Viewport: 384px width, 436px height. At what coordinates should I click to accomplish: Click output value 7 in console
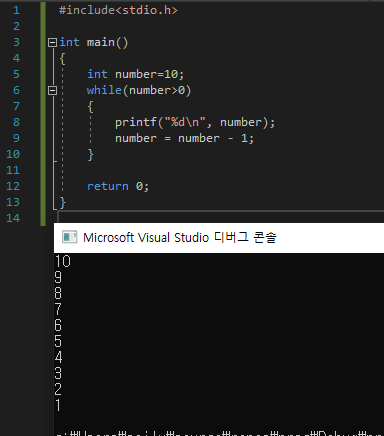coord(58,309)
